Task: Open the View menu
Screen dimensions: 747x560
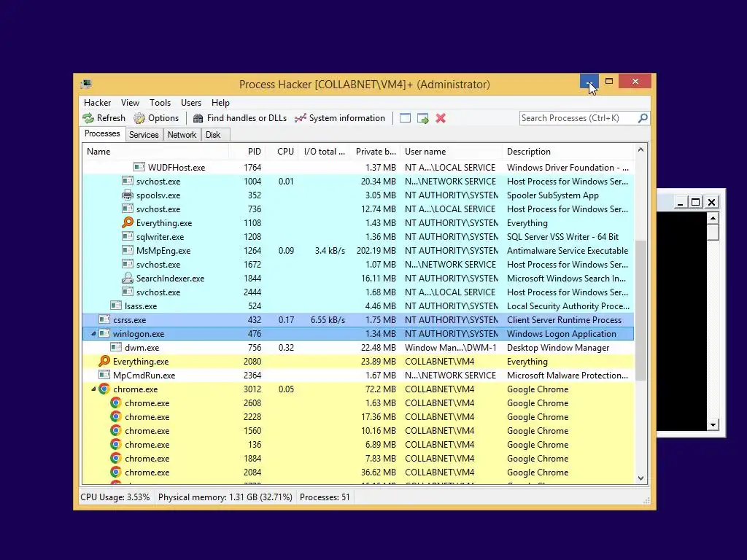Action: tap(130, 103)
